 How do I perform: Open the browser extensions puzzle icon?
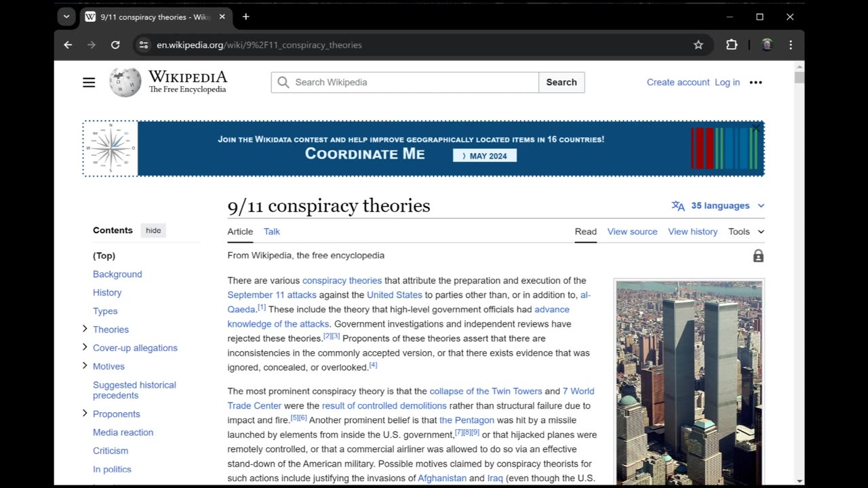point(732,45)
